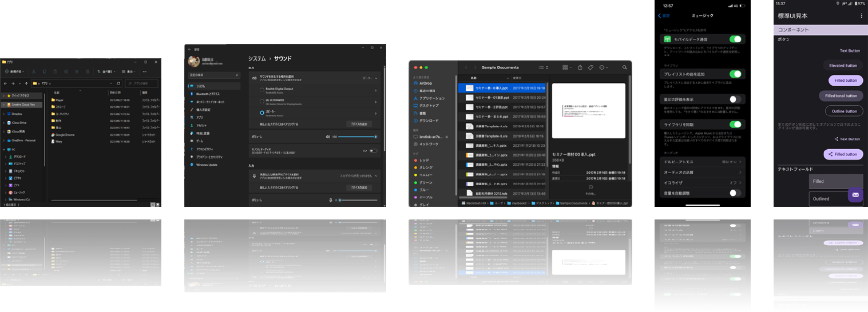Open Finder grouping dropdown icon
The width and height of the screenshot is (868, 312).
(x=566, y=67)
